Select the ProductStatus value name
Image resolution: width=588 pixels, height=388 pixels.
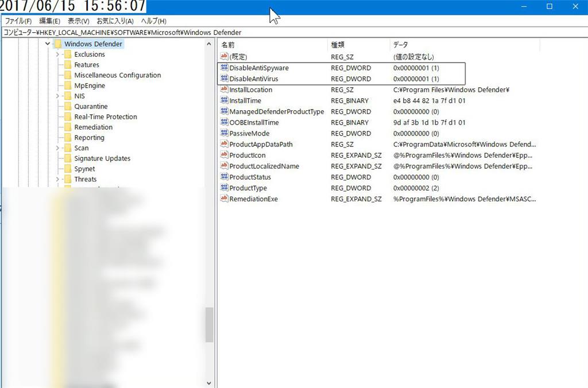[x=250, y=177]
